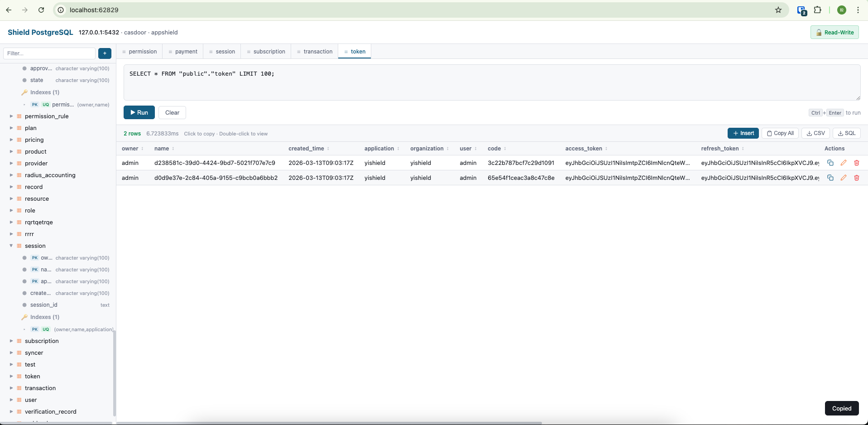Select the resource table

coord(37,199)
